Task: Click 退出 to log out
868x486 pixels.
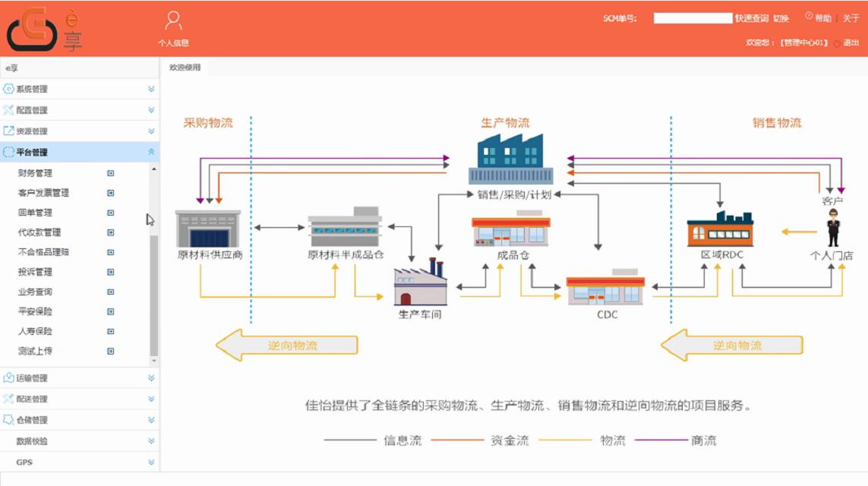Action: [851, 43]
